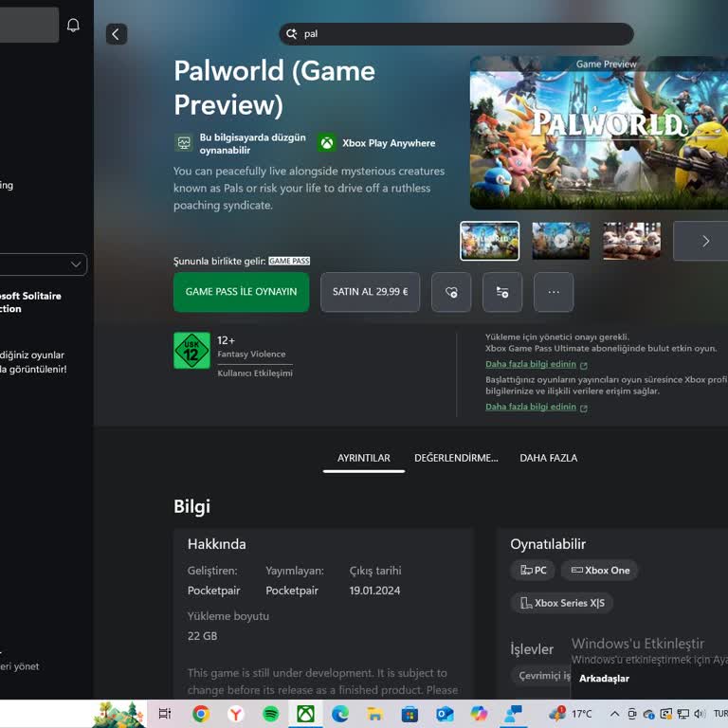Image resolution: width=728 pixels, height=728 pixels.
Task: Switch to the AYRINTILAR tab
Action: [x=364, y=458]
